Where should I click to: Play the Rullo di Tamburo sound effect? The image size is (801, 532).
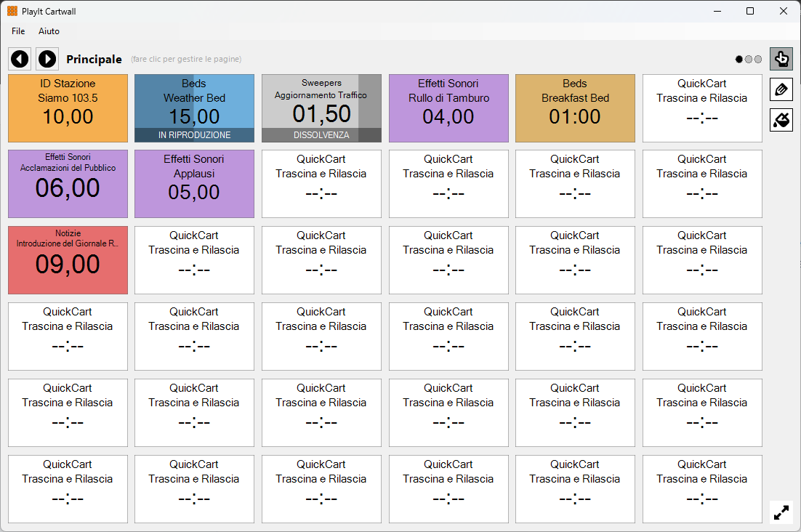coord(448,108)
